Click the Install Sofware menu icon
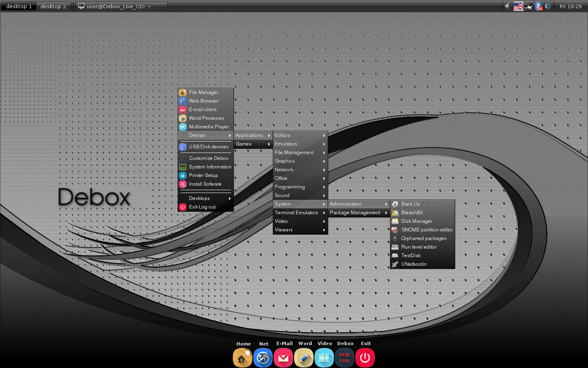 [183, 184]
